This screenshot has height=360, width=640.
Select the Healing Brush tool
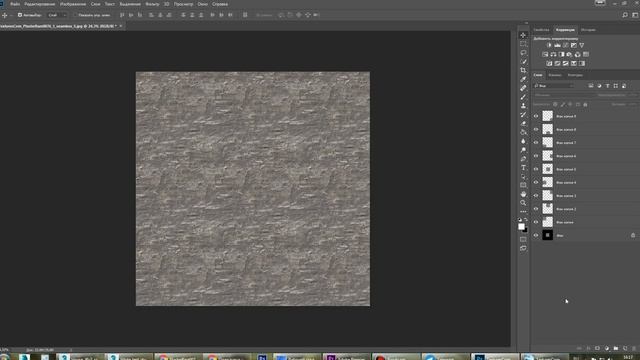coord(523,88)
